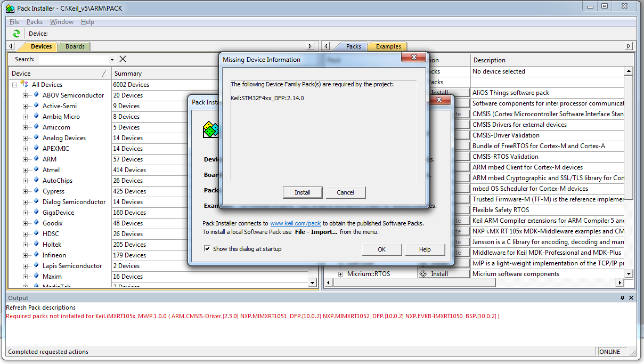This screenshot has width=644, height=364.
Task: Click the down arrow of Devices list scrollbar
Action: 312,282
